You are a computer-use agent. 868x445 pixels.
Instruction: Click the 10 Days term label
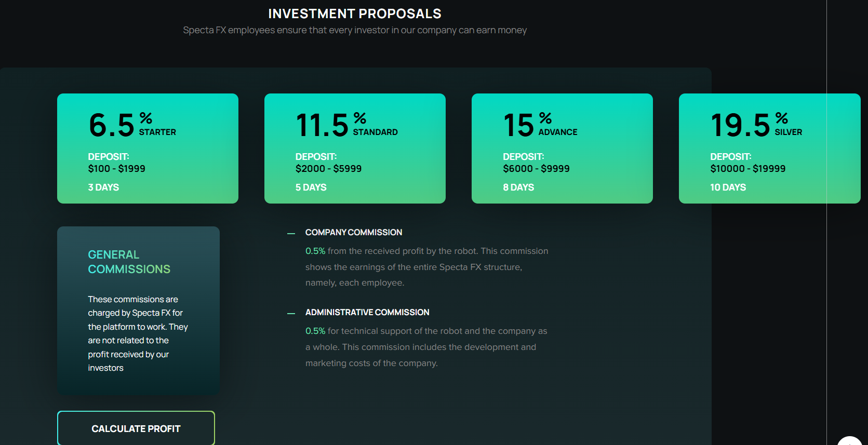click(x=728, y=187)
